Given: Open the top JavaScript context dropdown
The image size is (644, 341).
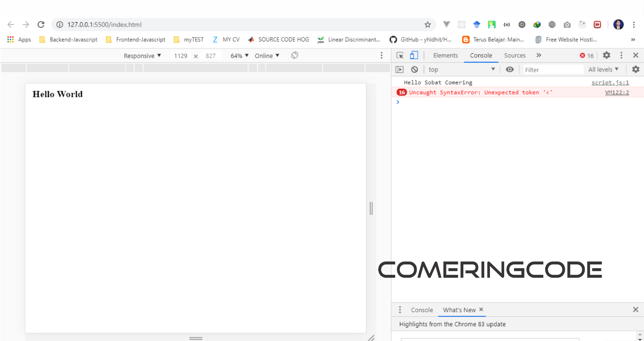Looking at the screenshot, I should (x=462, y=69).
